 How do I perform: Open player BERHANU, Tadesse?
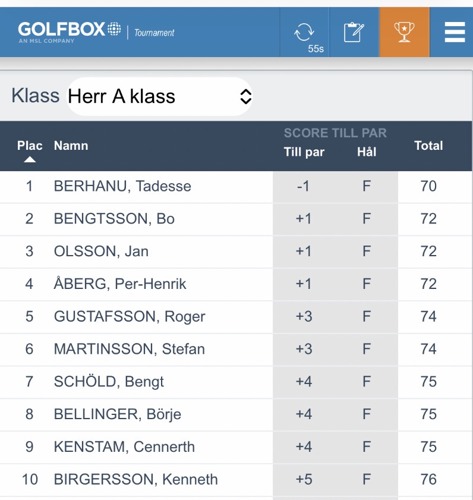[x=122, y=186]
